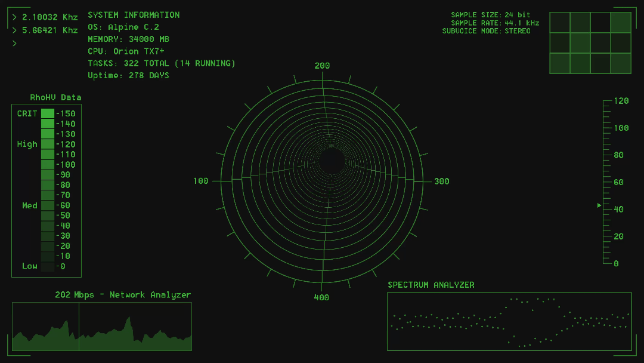Click 202 Mbps - Network Analyzer title
This screenshot has height=363, width=644.
click(x=123, y=295)
